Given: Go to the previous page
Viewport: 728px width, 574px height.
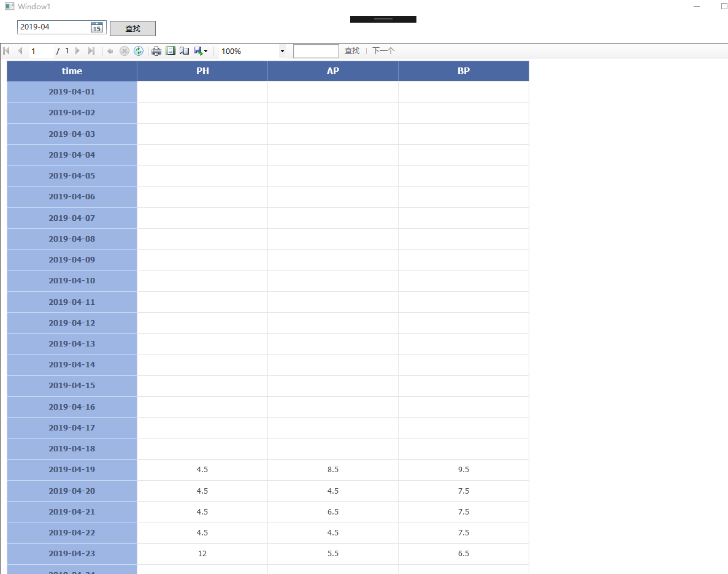Looking at the screenshot, I should (x=20, y=51).
